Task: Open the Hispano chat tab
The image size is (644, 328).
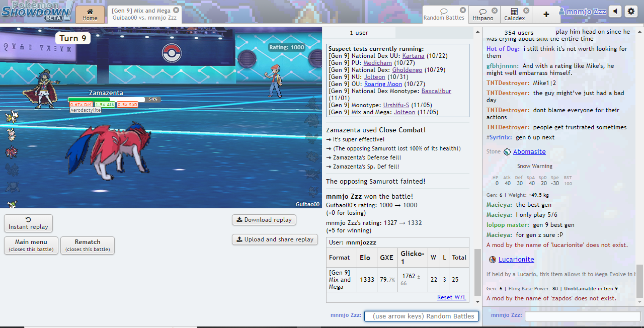Action: 483,15
